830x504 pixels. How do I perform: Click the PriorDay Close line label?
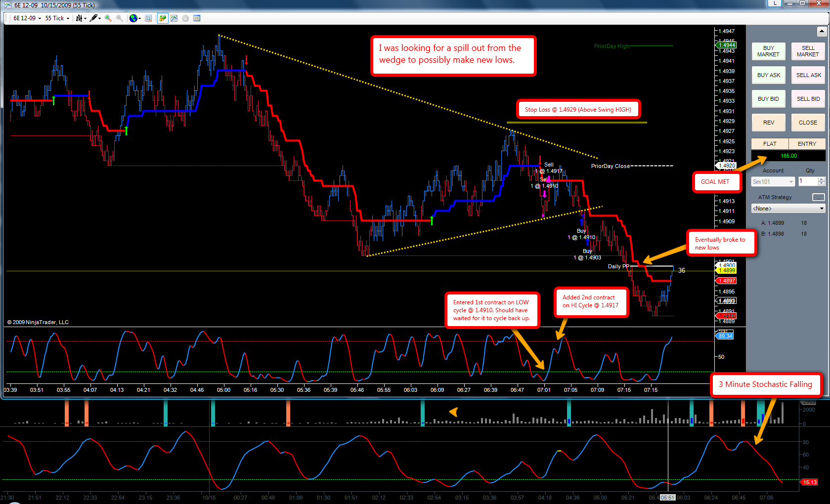611,166
